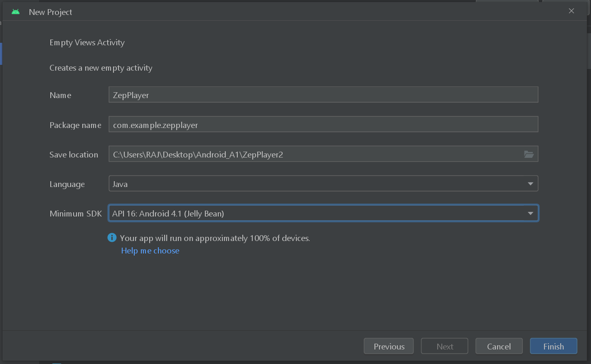Screen dimensions: 591x364
Task: Go back with the Previous button
Action: (389, 346)
